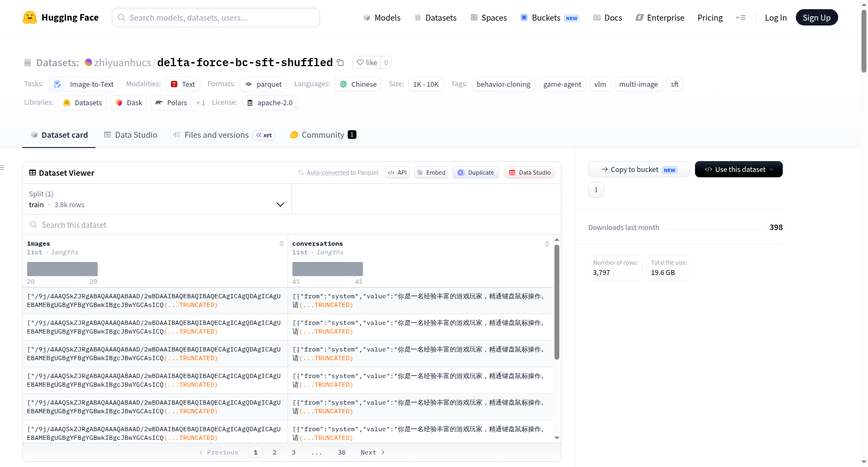This screenshot has width=868, height=467.
Task: Jump to page 38 of the table
Action: click(x=342, y=452)
